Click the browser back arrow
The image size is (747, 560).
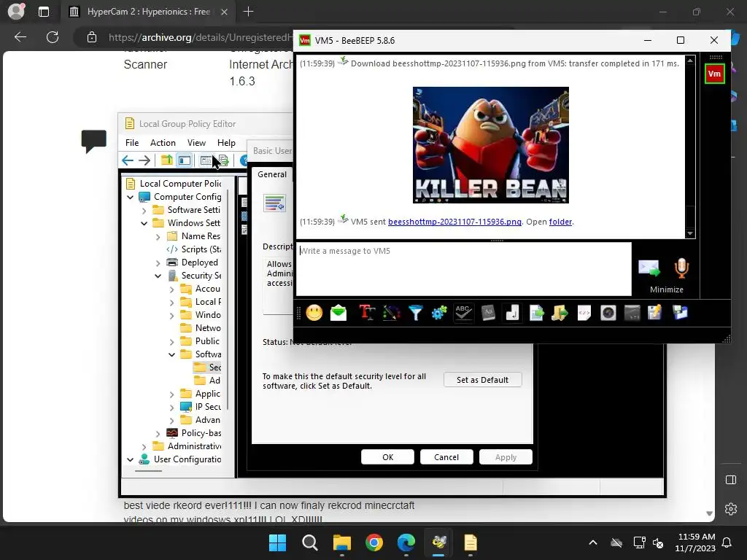[20, 36]
